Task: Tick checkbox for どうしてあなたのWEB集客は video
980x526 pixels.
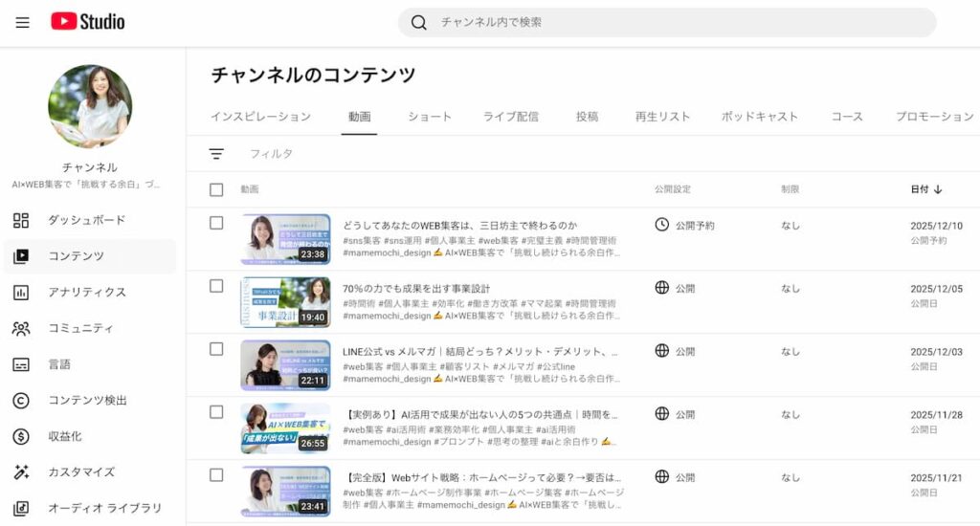Action: [216, 223]
